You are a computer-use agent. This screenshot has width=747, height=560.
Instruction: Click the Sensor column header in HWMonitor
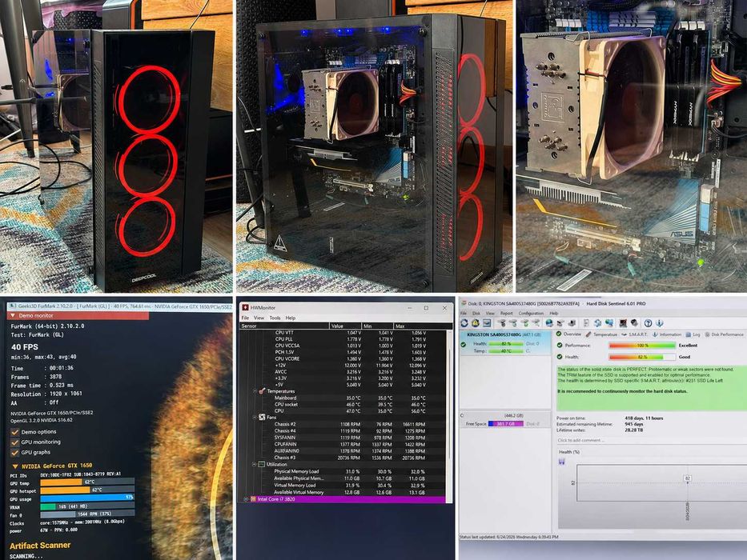coord(284,326)
